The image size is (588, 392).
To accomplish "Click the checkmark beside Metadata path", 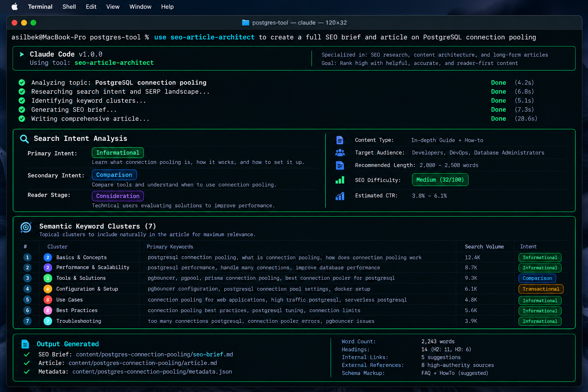I will point(27,372).
